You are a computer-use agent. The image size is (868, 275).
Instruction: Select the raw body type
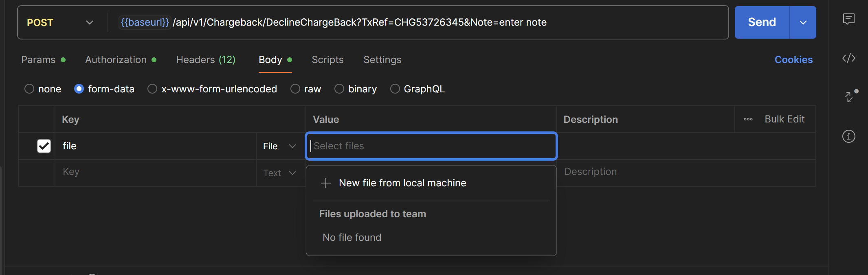pyautogui.click(x=295, y=89)
